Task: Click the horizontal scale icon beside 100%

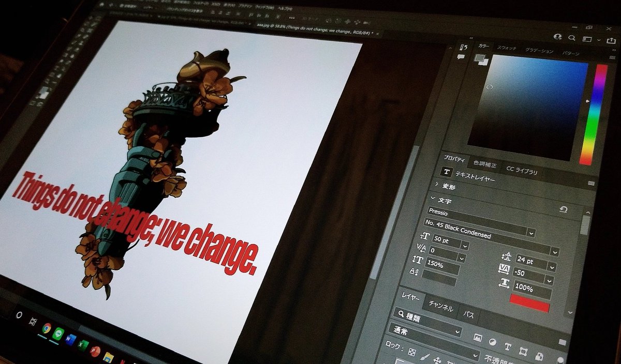Action: [x=505, y=282]
